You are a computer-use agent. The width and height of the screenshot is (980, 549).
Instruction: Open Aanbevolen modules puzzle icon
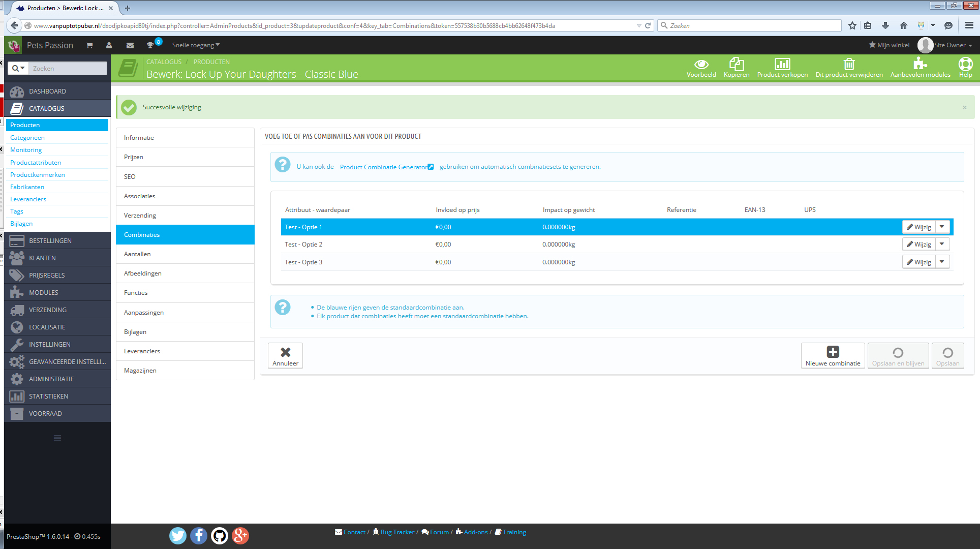coord(920,64)
